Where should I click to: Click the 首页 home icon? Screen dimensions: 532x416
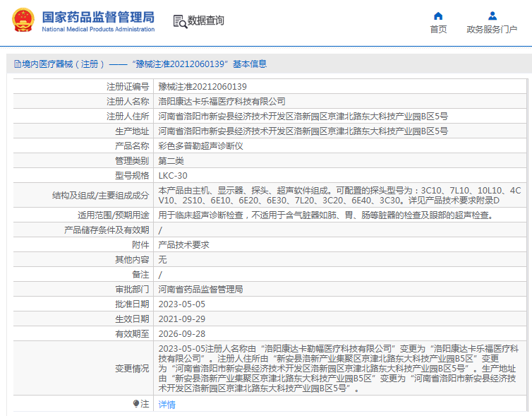[x=438, y=16]
